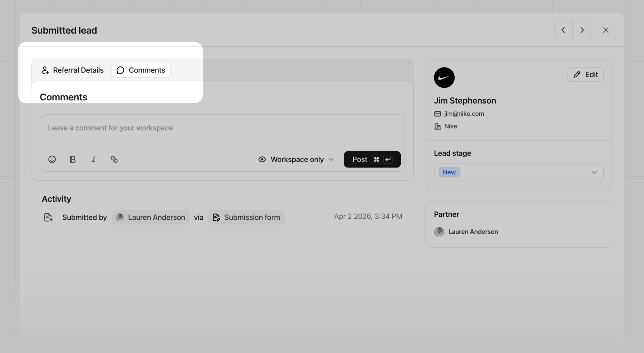Click the Jim Stephenson name heading

point(465,101)
